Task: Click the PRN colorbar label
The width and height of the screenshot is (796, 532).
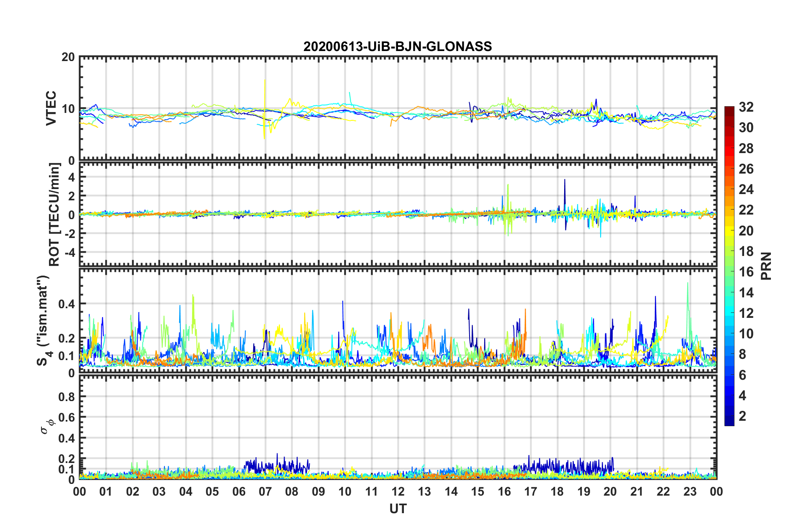Action: click(766, 266)
